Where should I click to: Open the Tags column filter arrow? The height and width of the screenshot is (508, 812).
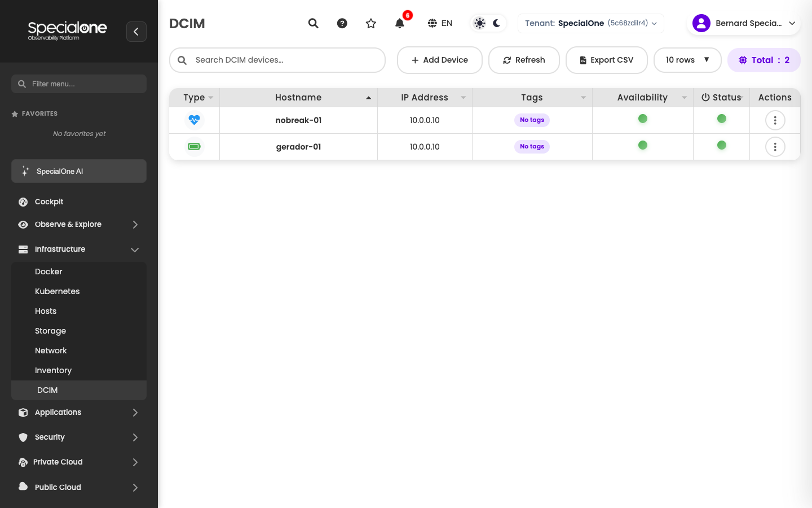[x=584, y=98]
